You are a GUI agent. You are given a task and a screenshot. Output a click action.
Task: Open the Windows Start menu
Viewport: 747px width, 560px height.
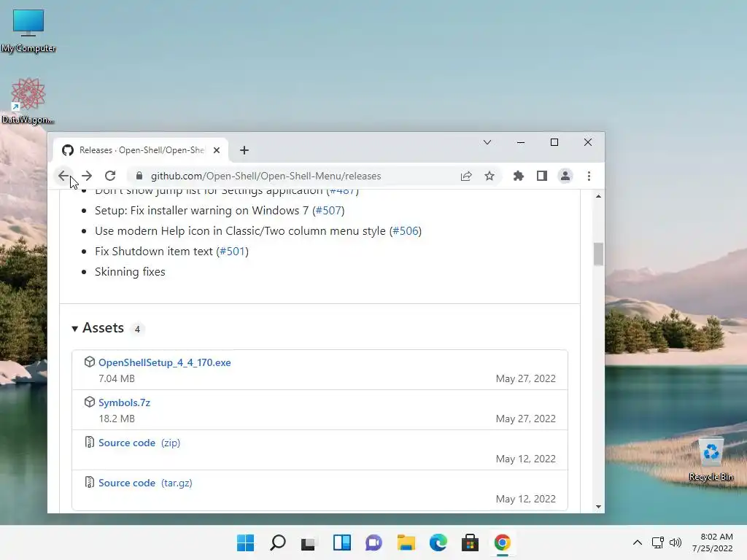click(246, 542)
